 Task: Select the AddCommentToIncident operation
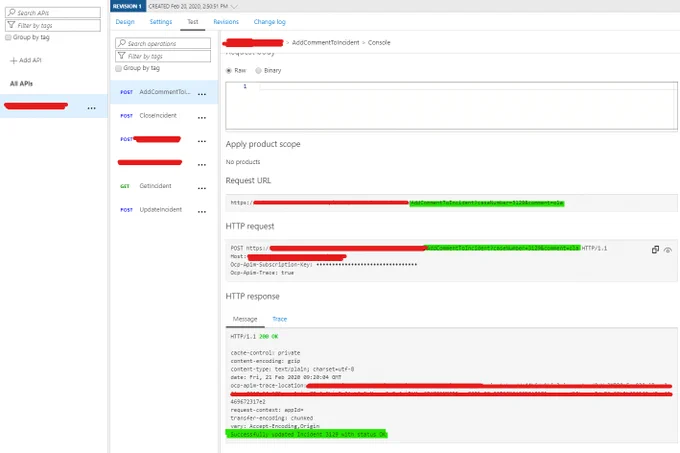(164, 92)
